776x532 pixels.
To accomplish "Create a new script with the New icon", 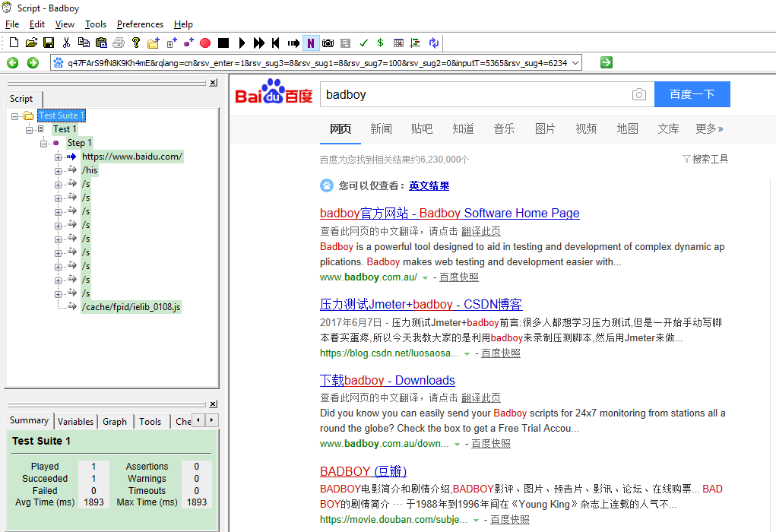I will pyautogui.click(x=14, y=43).
